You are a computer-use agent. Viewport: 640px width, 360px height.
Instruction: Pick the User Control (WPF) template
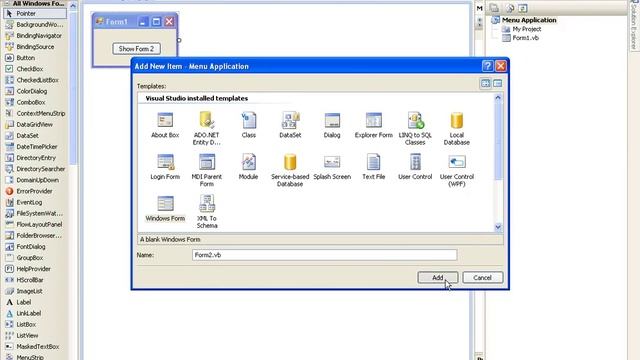(x=457, y=170)
